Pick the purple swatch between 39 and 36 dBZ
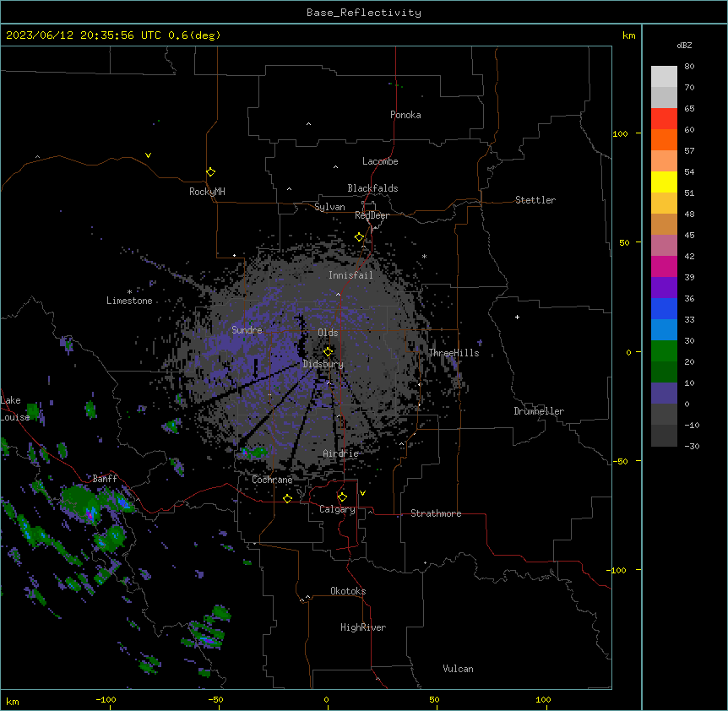Screen dimensions: 728x711 (664, 287)
